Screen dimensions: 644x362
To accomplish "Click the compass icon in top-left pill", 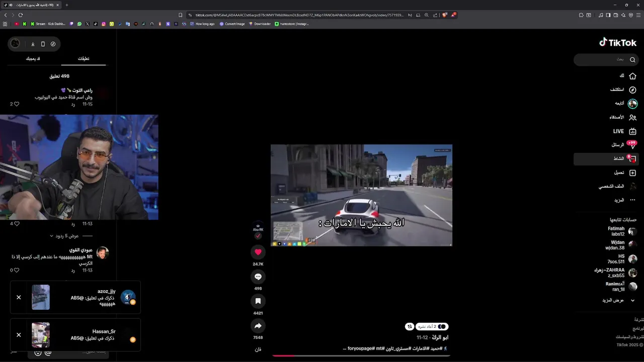I will point(53,44).
